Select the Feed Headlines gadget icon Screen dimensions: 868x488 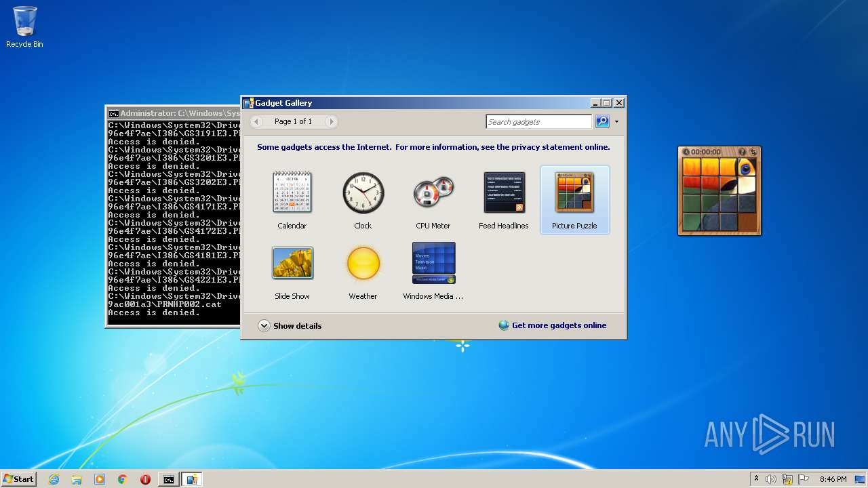[x=504, y=192]
